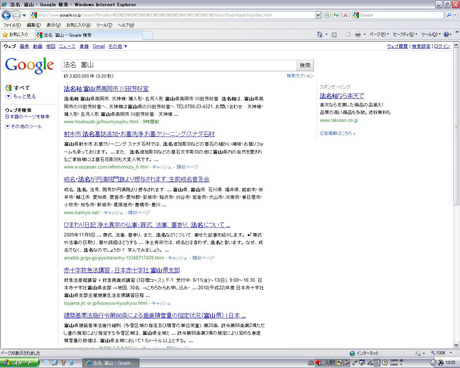Click the blue Help question mark icon
460x368 pixels.
447,35
